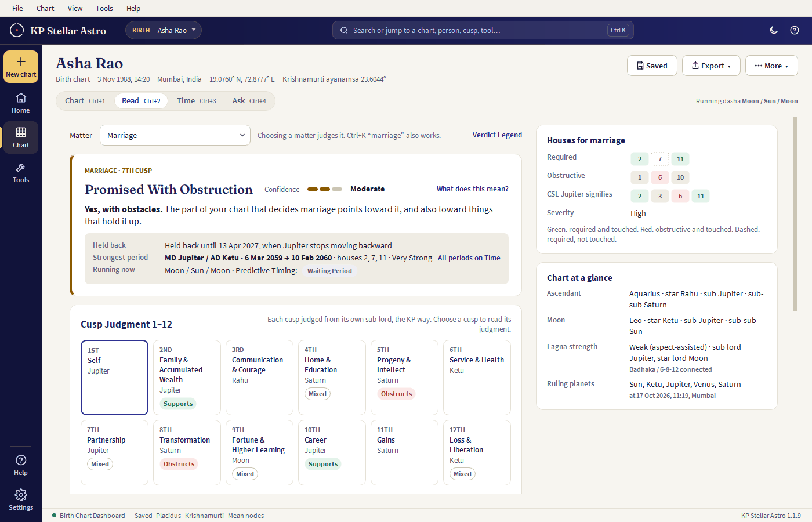
Task: Open the Chart section in the sidebar
Action: pyautogui.click(x=21, y=137)
